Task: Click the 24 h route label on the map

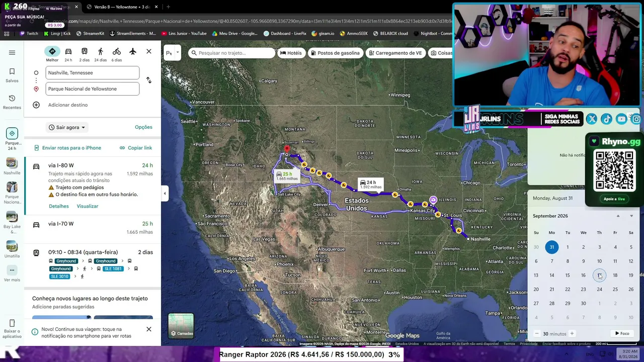Action: point(371,185)
